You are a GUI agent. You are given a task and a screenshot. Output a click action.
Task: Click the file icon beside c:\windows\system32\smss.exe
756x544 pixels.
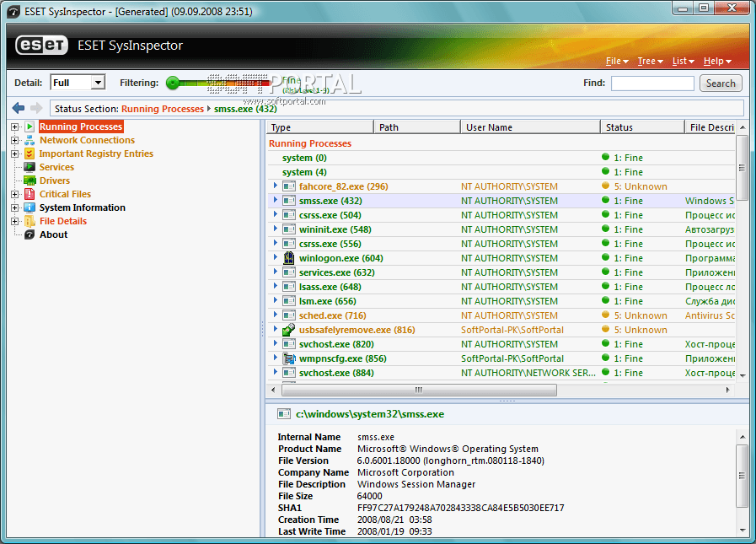tap(284, 414)
